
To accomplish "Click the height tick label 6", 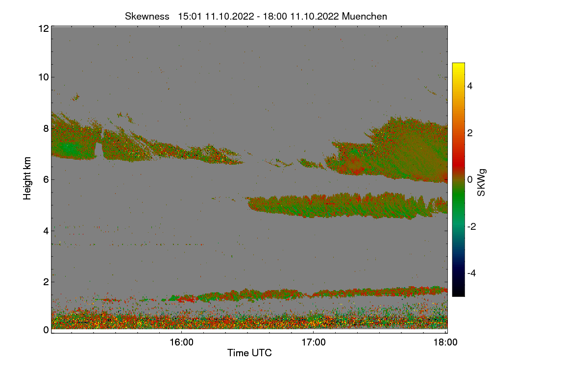I will 46,179.
